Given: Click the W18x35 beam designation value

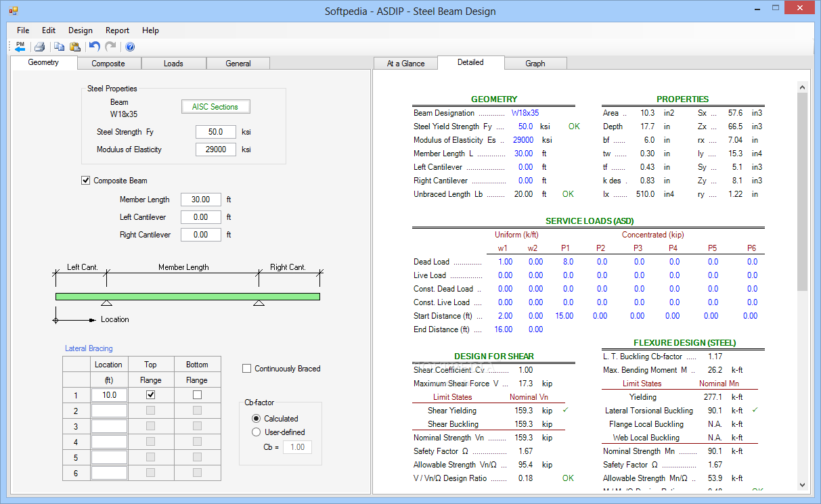Looking at the screenshot, I should [x=525, y=113].
